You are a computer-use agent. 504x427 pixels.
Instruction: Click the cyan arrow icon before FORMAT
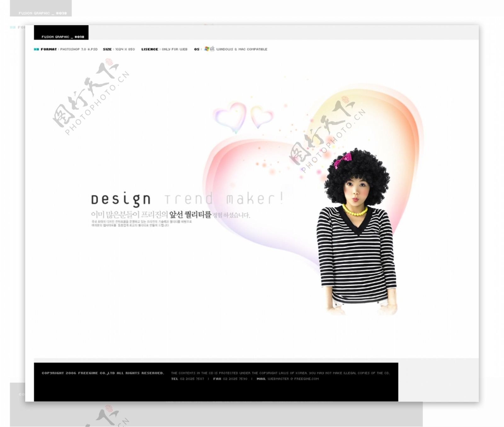36,49
